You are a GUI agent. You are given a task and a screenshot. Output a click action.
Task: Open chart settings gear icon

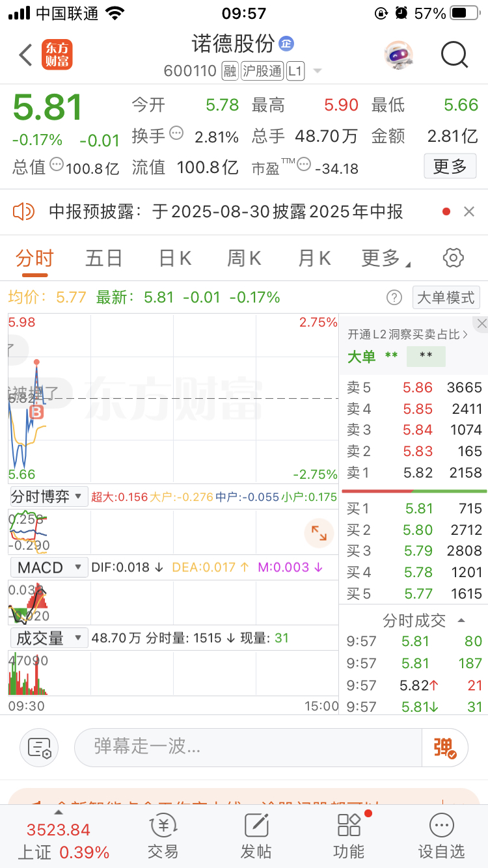pos(453,258)
